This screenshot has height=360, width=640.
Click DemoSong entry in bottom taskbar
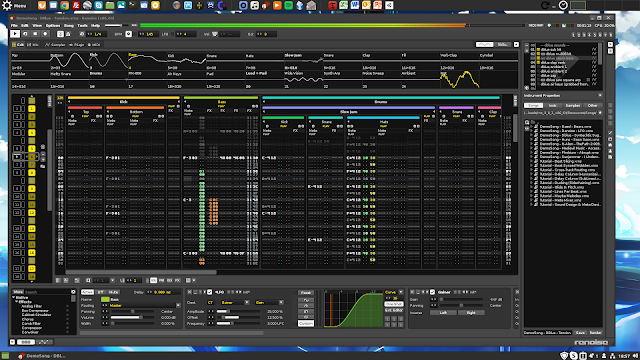[x=42, y=356]
